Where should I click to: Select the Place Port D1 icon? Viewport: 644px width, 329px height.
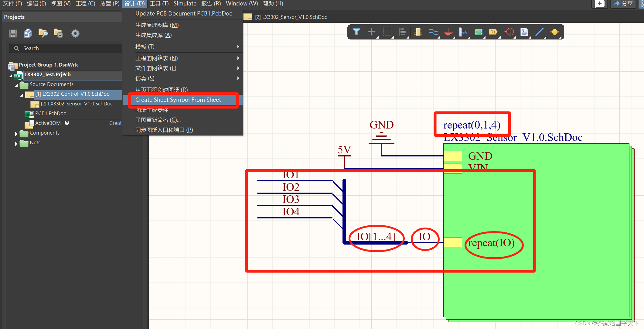pyautogui.click(x=493, y=32)
